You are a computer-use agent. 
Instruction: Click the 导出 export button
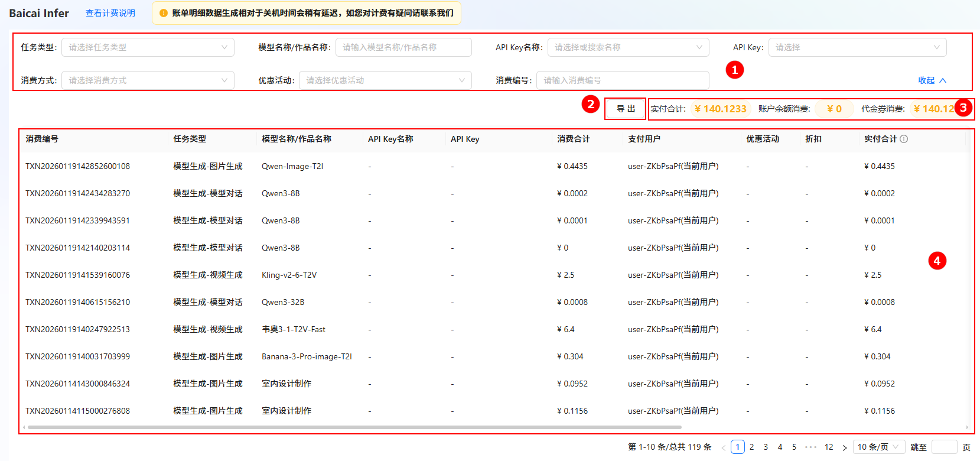[x=626, y=109]
